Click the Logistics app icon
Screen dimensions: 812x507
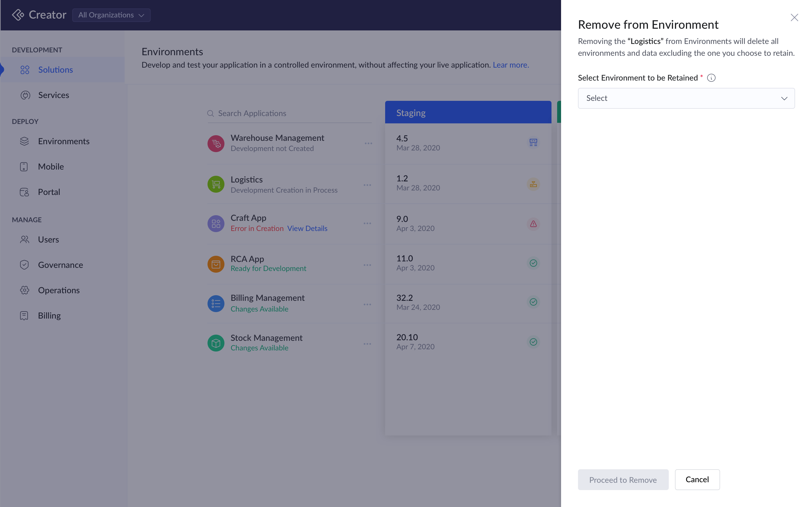coord(216,184)
